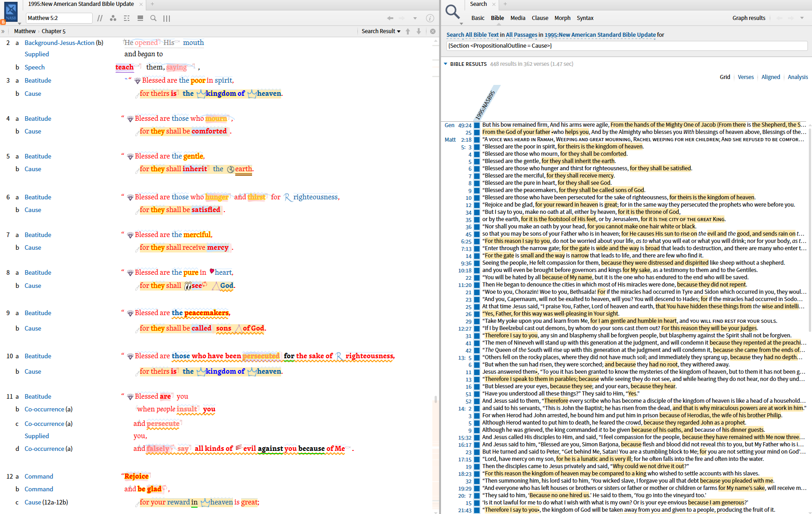Switch to the Verses results view
Screen dimensions: 812x514
click(x=746, y=77)
